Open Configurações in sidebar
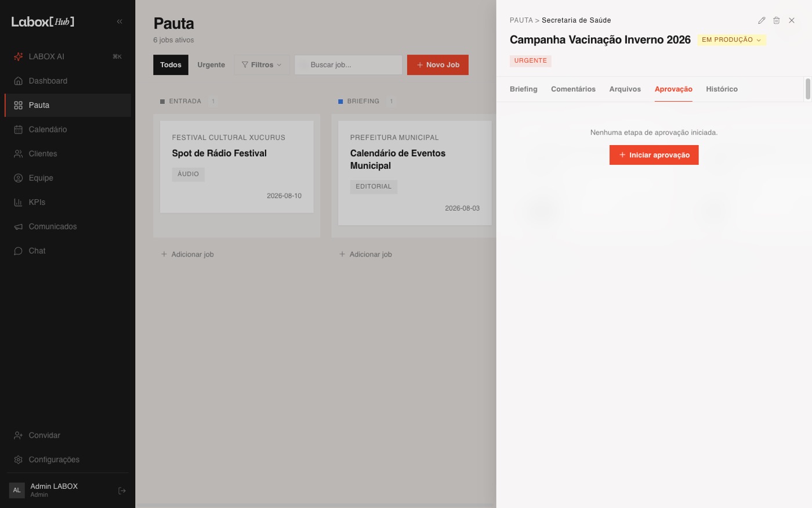The width and height of the screenshot is (812, 508). [67, 460]
